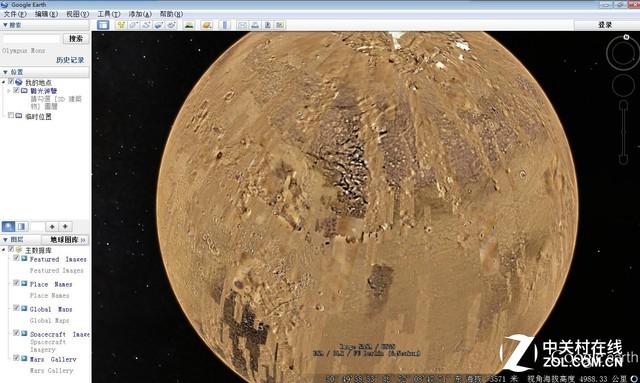Image resolution: width=640 pixels, height=383 pixels.
Task: Uncheck the 我的地点 checkbox
Action: point(11,82)
